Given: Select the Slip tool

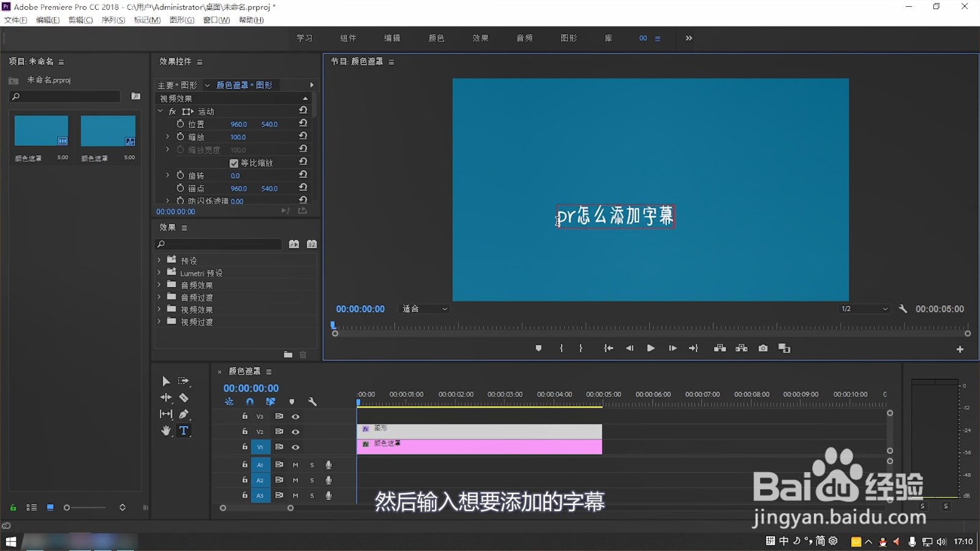Looking at the screenshot, I should pyautogui.click(x=166, y=414).
